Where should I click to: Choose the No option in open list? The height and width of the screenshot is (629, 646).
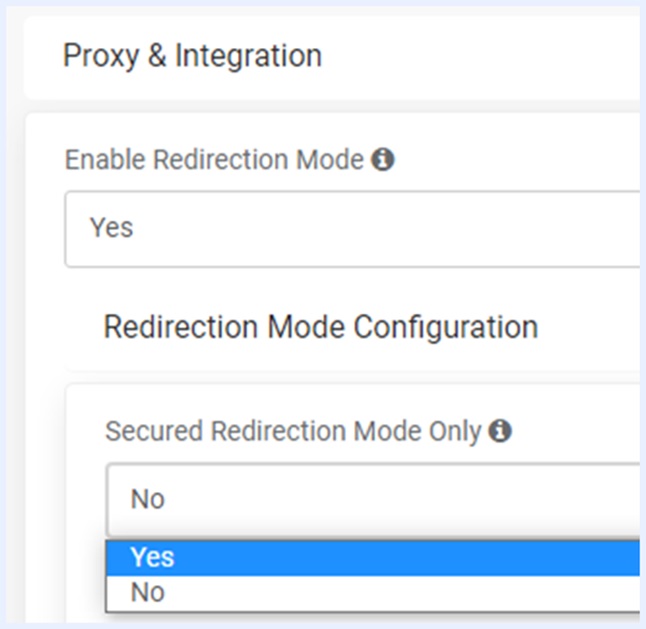coord(148,593)
